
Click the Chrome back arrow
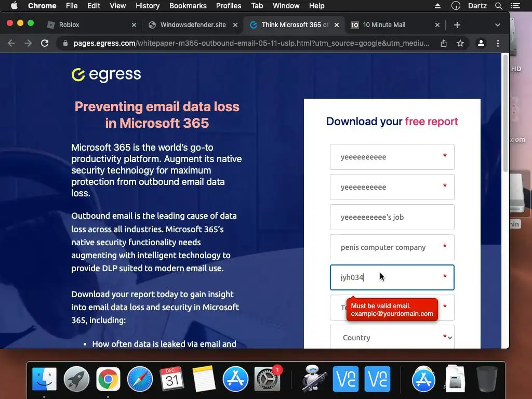click(x=11, y=44)
